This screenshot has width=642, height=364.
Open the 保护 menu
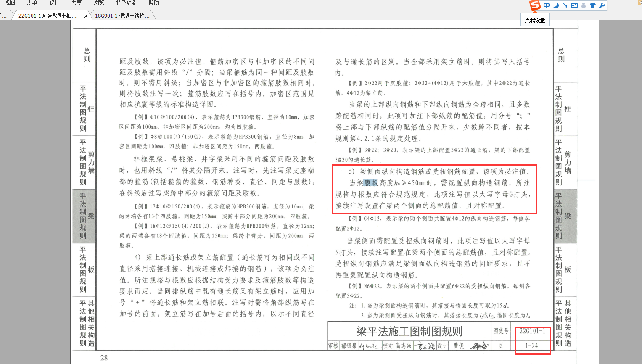(54, 3)
